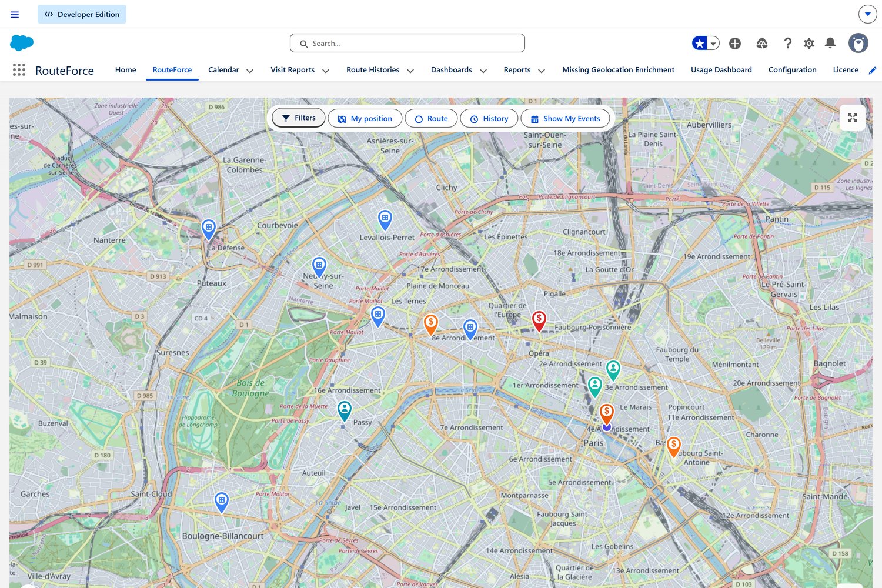Open the Usage Dashboard tab
This screenshot has height=588, width=882.
721,70
